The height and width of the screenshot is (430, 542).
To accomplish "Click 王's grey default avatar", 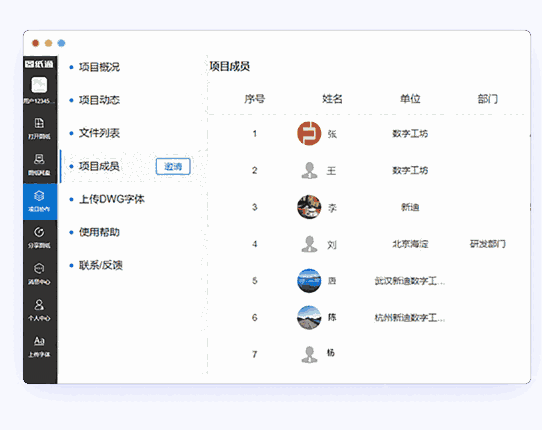I will coord(309,170).
